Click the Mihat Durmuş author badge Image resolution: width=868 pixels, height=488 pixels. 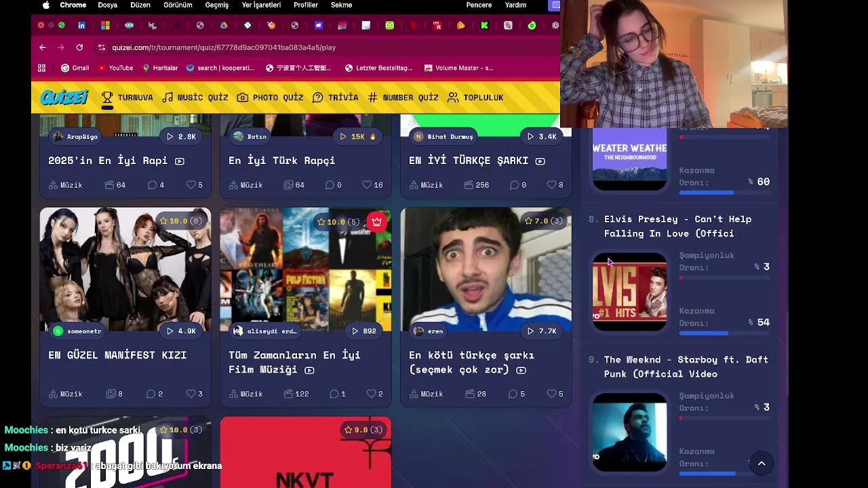[x=443, y=136]
